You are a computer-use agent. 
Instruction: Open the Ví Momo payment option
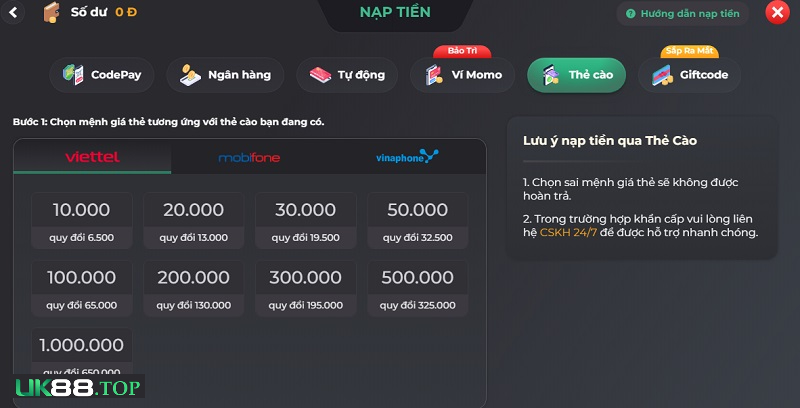pos(462,75)
